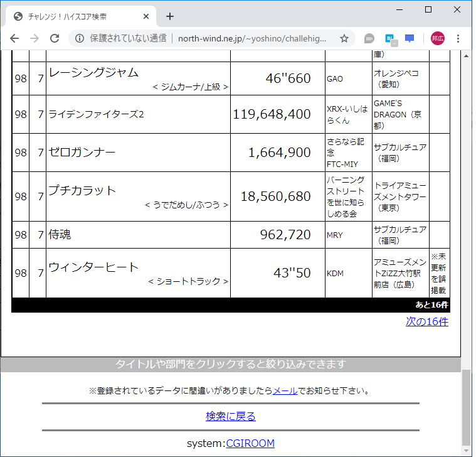Click player name XRX-いしはらくん

pos(347,114)
